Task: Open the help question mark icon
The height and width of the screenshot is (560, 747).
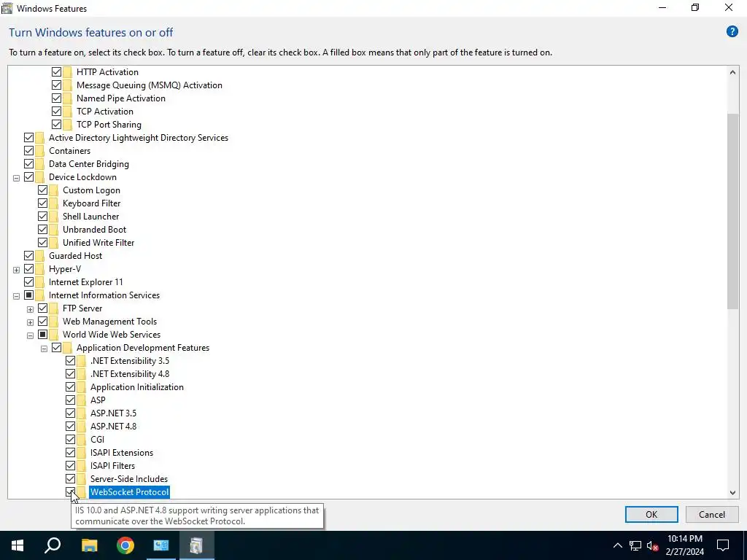Action: tap(732, 32)
